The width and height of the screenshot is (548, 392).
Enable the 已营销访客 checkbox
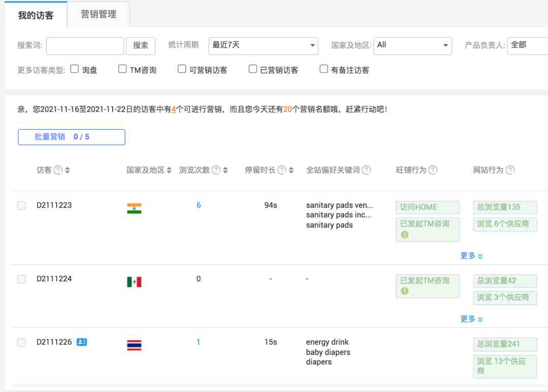253,69
